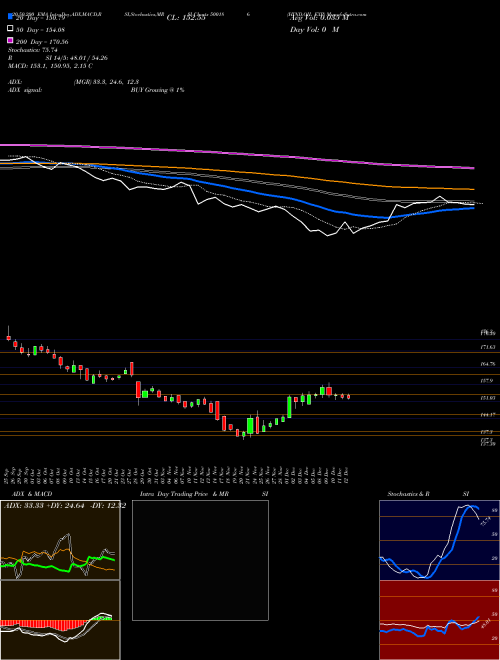The height and width of the screenshot is (660, 500).
Task: Open the red RSI chart panel
Action: click(439, 620)
